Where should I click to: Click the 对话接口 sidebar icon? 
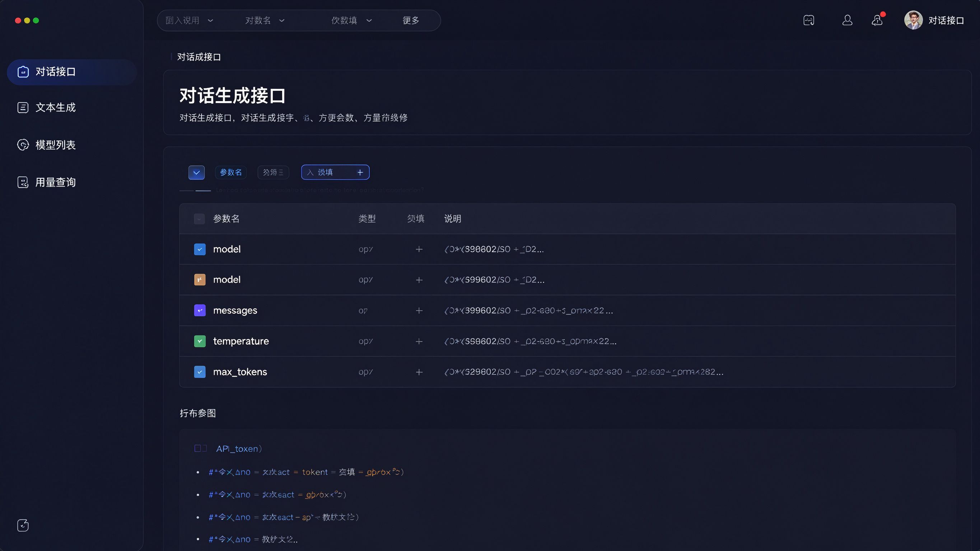click(x=23, y=72)
